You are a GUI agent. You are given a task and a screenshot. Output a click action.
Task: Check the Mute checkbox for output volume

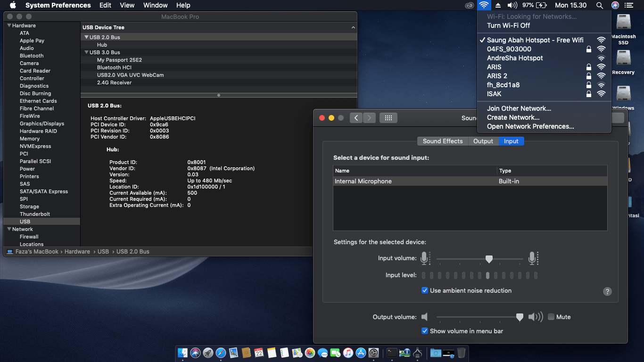pyautogui.click(x=551, y=317)
